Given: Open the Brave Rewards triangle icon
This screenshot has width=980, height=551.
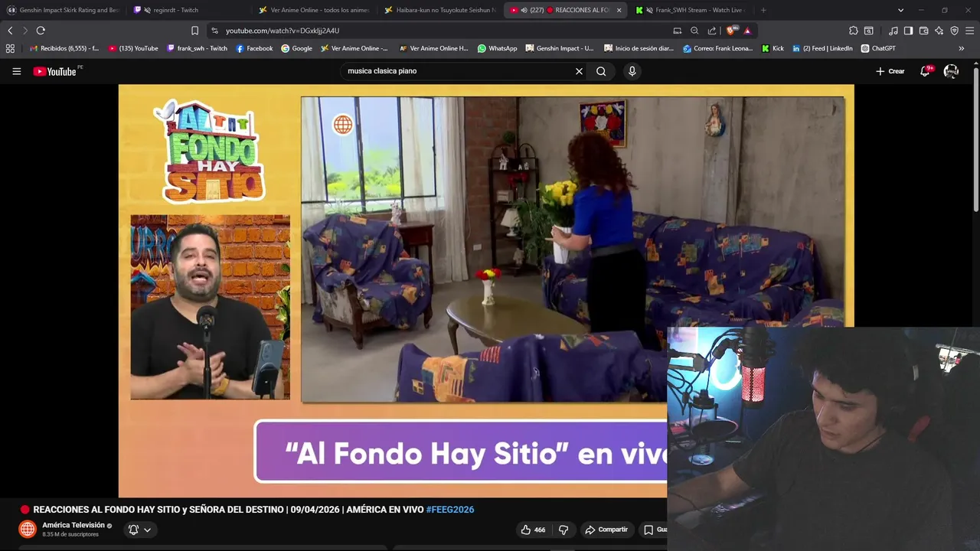Looking at the screenshot, I should (747, 31).
